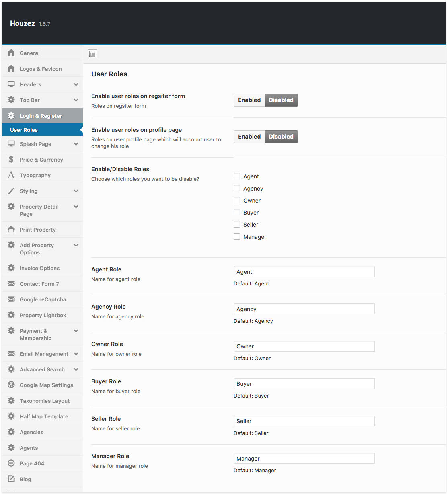This screenshot has height=494, width=448.
Task: Set profile page user roles to Disabled
Action: 281,137
